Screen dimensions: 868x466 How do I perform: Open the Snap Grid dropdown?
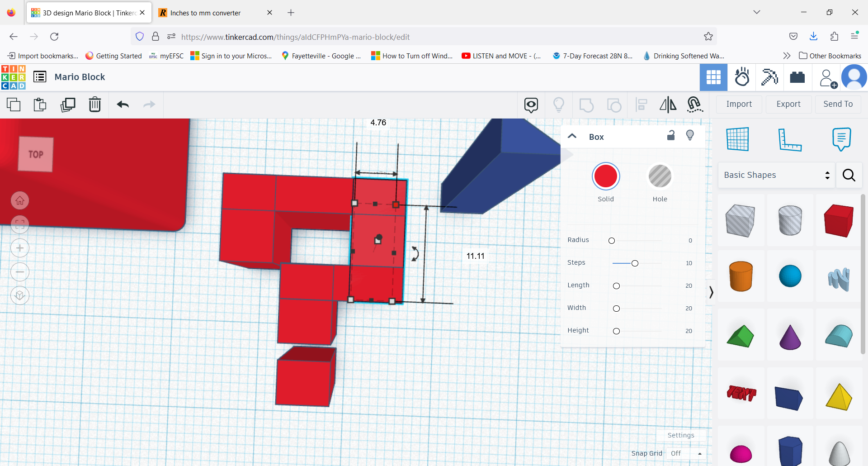coord(685,453)
